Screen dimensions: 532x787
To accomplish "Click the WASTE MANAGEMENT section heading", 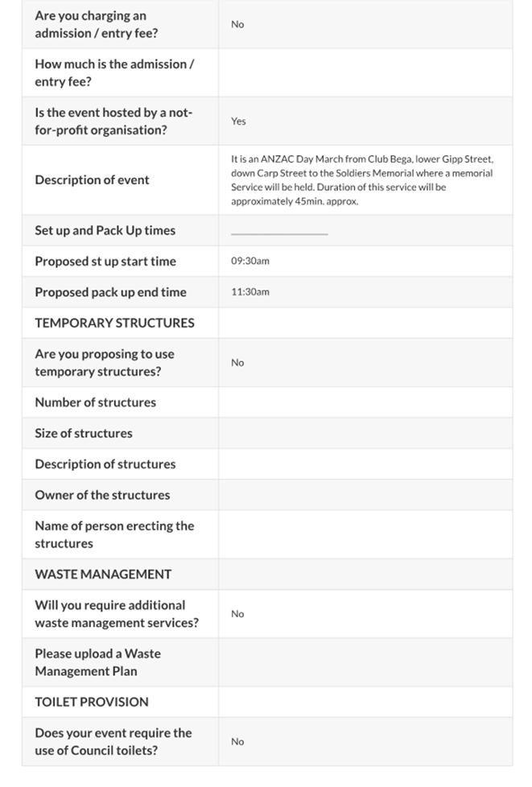I will point(103,574).
